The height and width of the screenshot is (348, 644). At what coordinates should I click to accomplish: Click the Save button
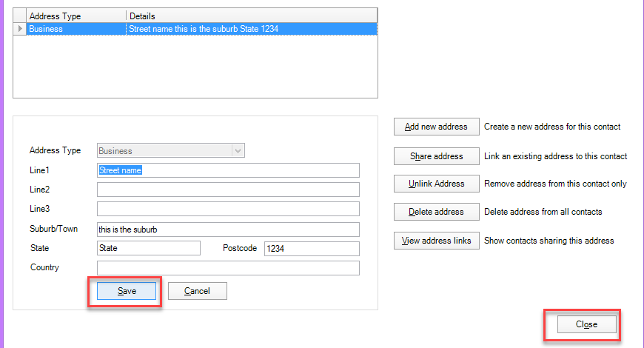[x=127, y=291]
